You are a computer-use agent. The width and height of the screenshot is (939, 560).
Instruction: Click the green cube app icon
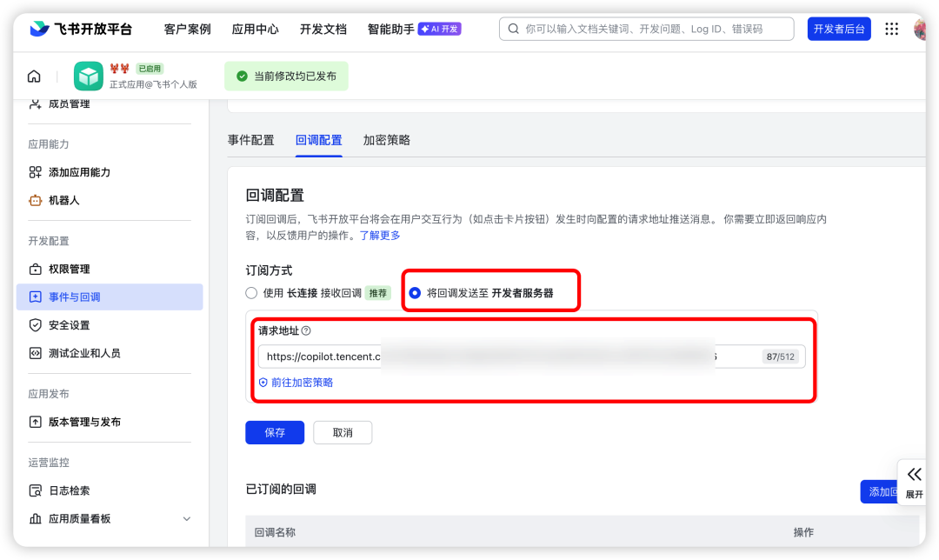(x=88, y=76)
